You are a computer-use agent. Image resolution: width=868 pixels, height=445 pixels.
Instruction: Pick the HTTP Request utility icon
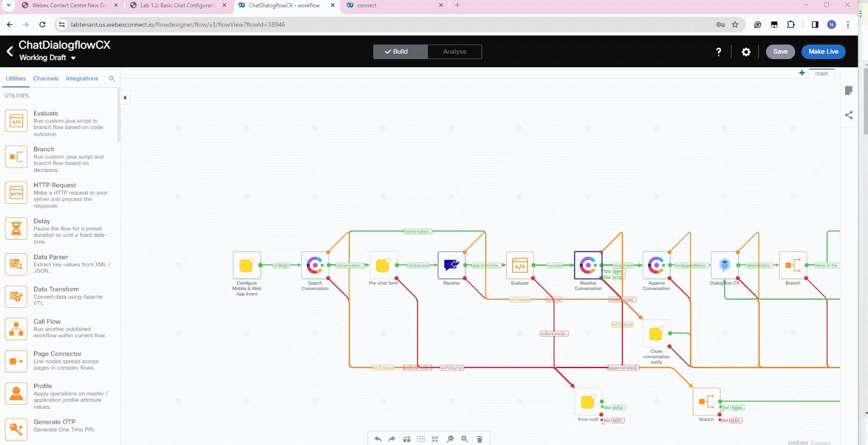16,192
